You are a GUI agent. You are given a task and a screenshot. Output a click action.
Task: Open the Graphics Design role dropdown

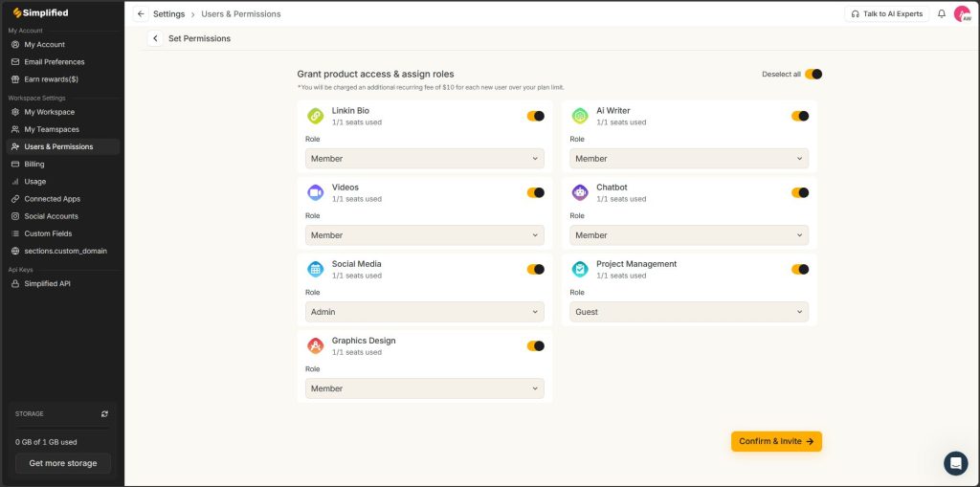click(x=424, y=388)
